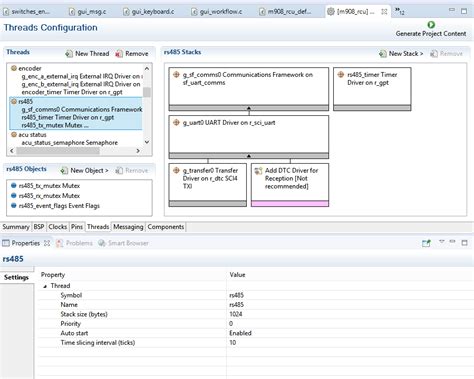
Task: Click the g_transfer0 block module icon
Action: 176,170
